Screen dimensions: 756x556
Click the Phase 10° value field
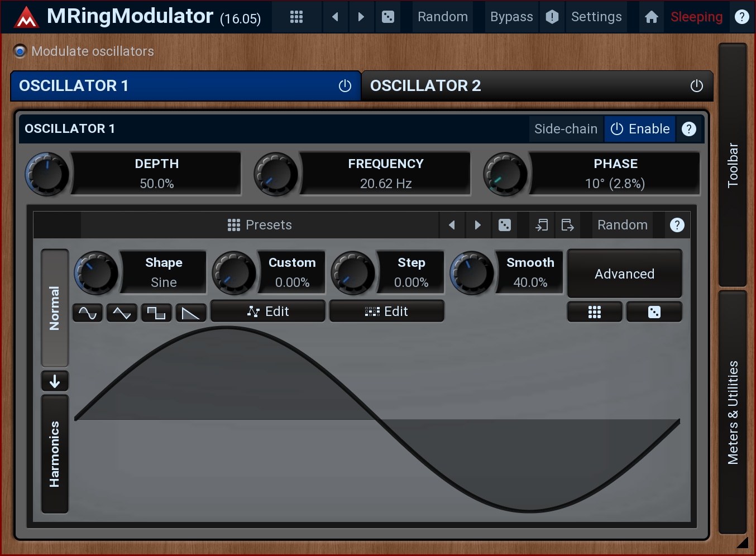615,174
